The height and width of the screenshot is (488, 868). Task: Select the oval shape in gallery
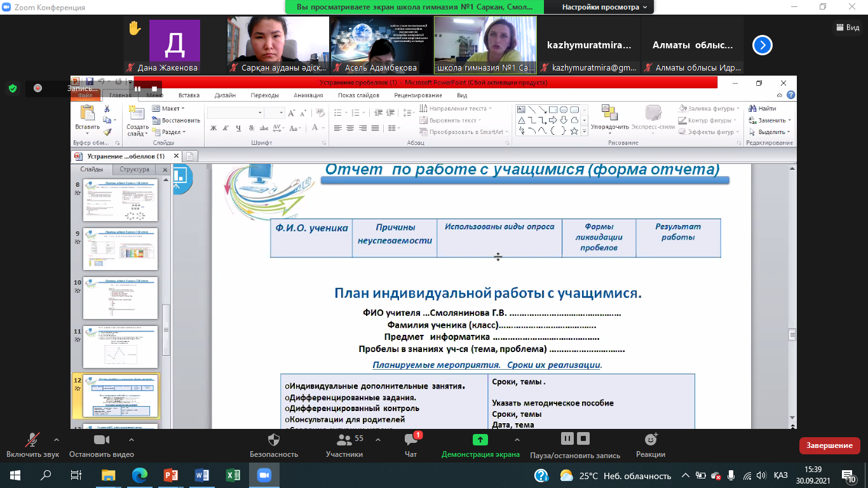click(564, 109)
